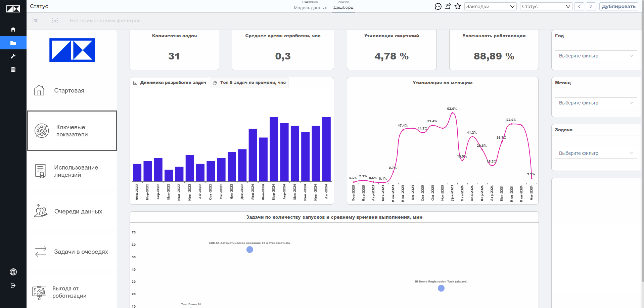Click the logout icon in sidebar
Viewport: 644px width, 308px height.
(x=13, y=285)
